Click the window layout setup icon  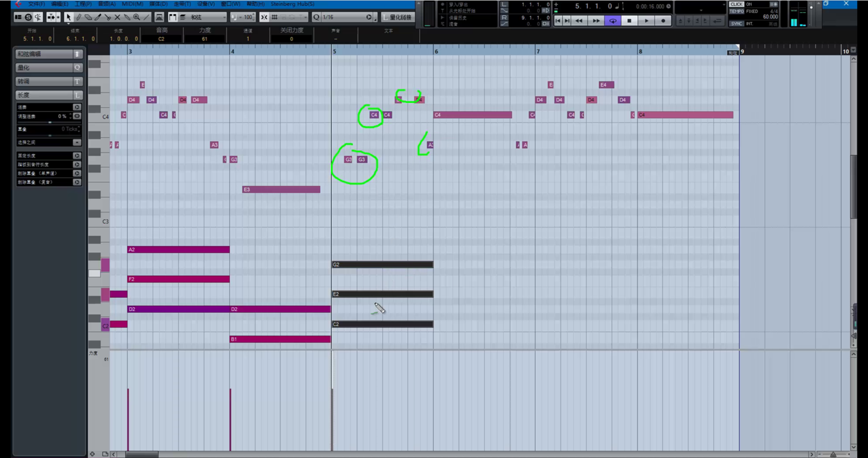point(18,17)
